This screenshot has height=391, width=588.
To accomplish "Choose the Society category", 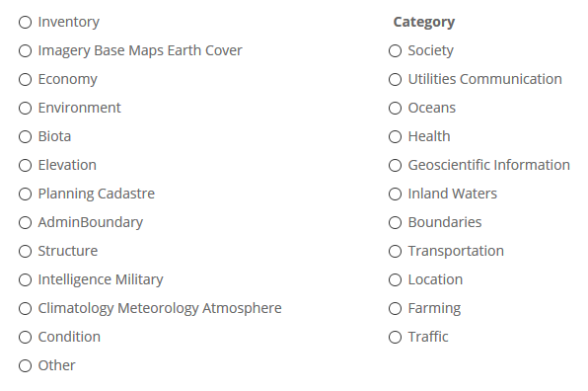I will click(x=395, y=50).
